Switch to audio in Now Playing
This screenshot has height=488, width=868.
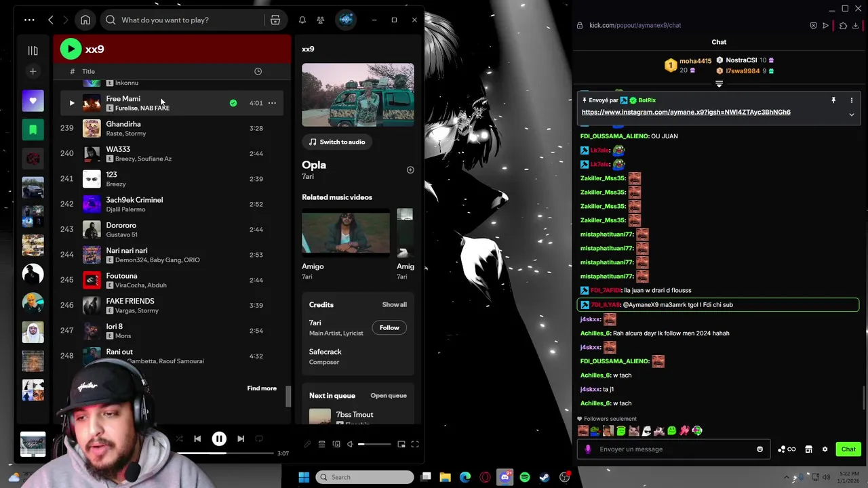[x=337, y=142]
